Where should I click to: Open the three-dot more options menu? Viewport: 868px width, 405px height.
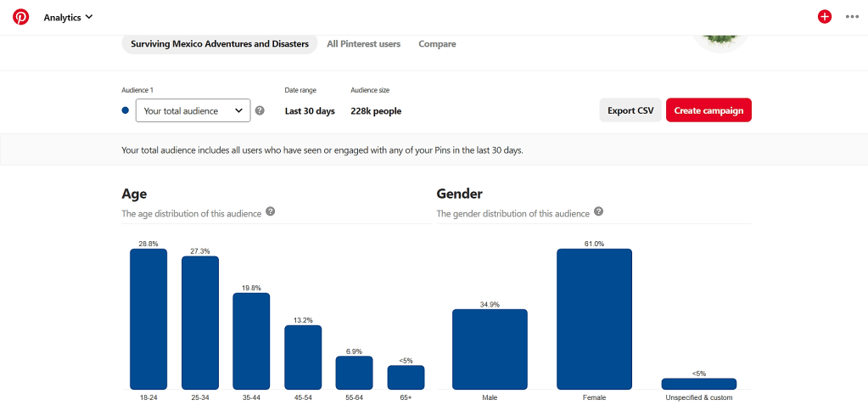click(x=852, y=17)
